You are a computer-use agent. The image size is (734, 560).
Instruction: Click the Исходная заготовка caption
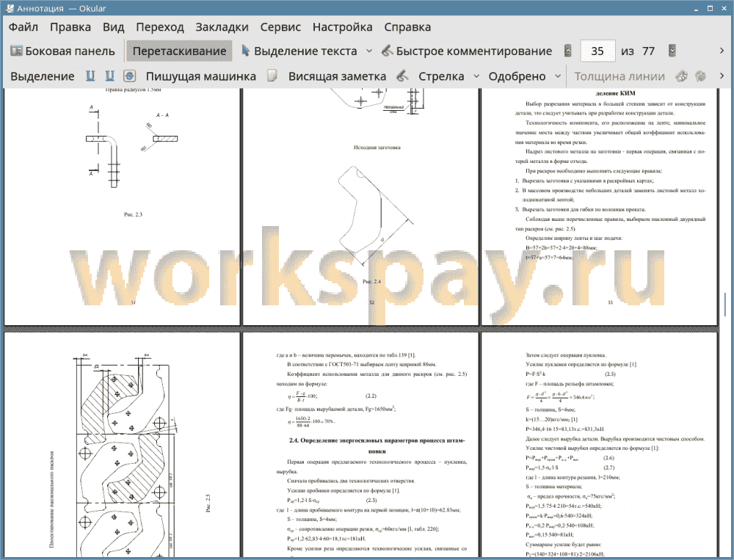377,147
